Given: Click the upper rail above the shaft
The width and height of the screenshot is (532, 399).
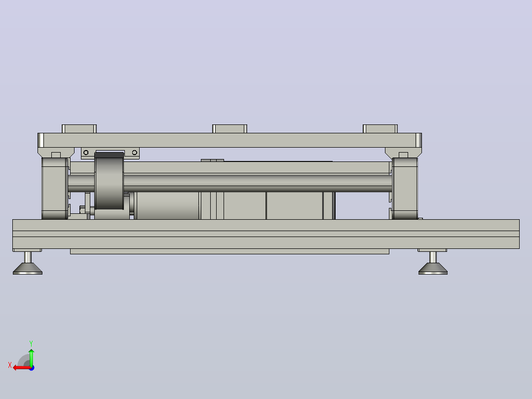Looking at the screenshot, I should (x=231, y=168).
